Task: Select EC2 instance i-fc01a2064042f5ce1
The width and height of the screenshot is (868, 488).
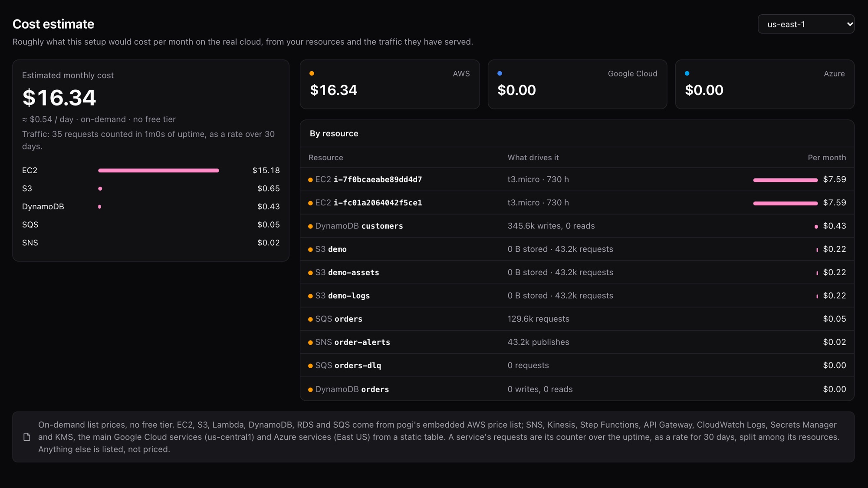Action: (577, 203)
